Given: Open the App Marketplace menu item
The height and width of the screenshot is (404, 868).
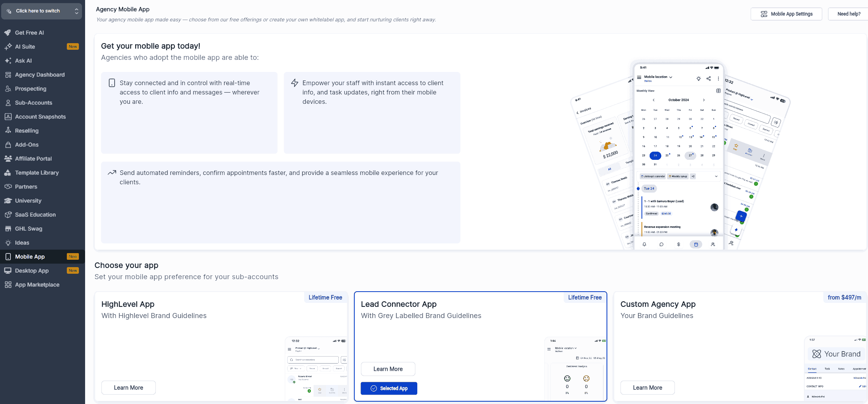Looking at the screenshot, I should [x=42, y=285].
